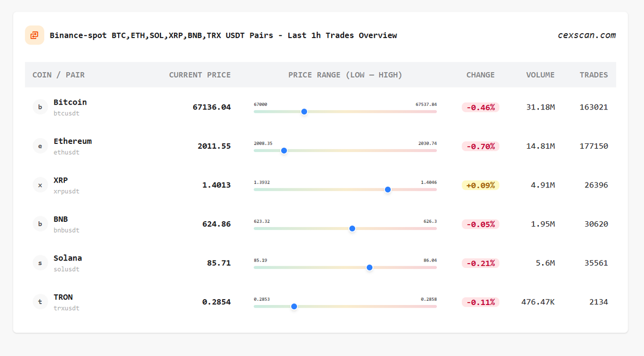Click the bnbusdt pair label
The image size is (644, 356).
pyautogui.click(x=67, y=230)
